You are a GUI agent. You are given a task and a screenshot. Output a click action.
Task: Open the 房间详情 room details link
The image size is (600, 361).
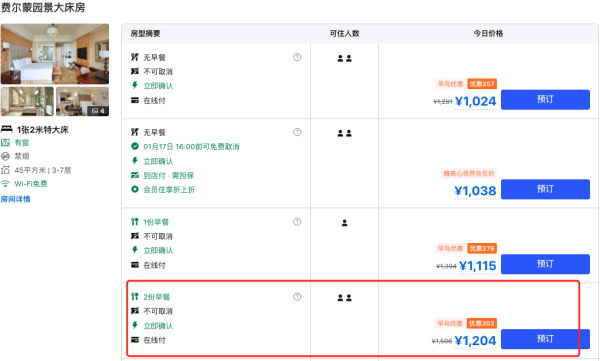click(x=15, y=199)
